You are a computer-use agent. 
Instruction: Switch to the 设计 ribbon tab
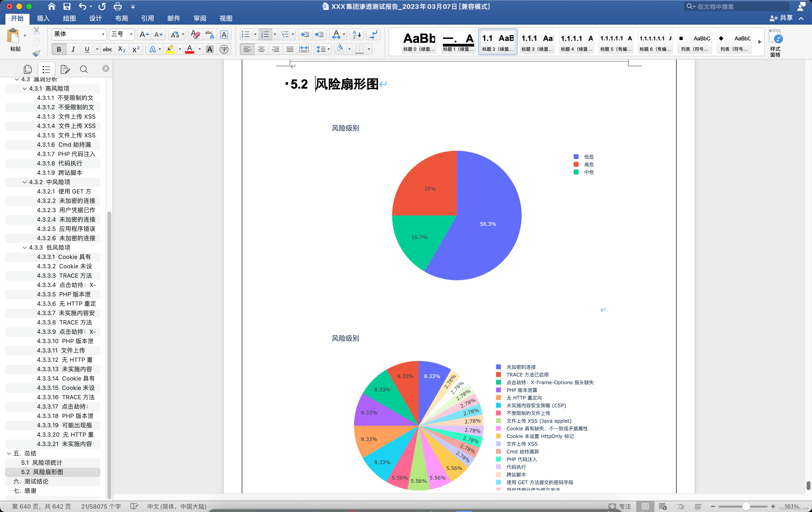[96, 18]
